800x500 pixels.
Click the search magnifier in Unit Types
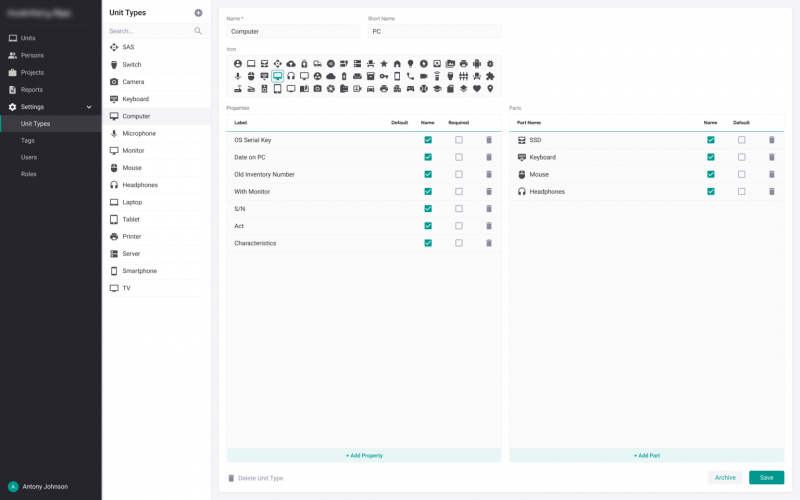(198, 31)
